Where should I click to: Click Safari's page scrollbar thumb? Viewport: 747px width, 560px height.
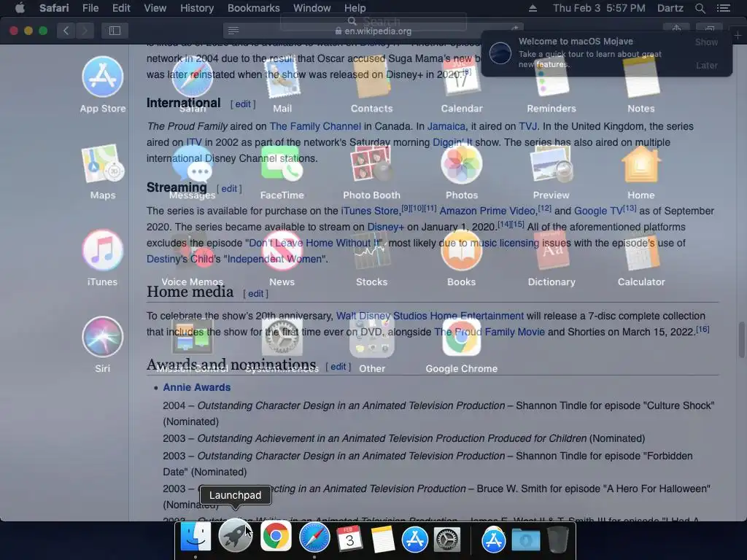pyautogui.click(x=742, y=340)
